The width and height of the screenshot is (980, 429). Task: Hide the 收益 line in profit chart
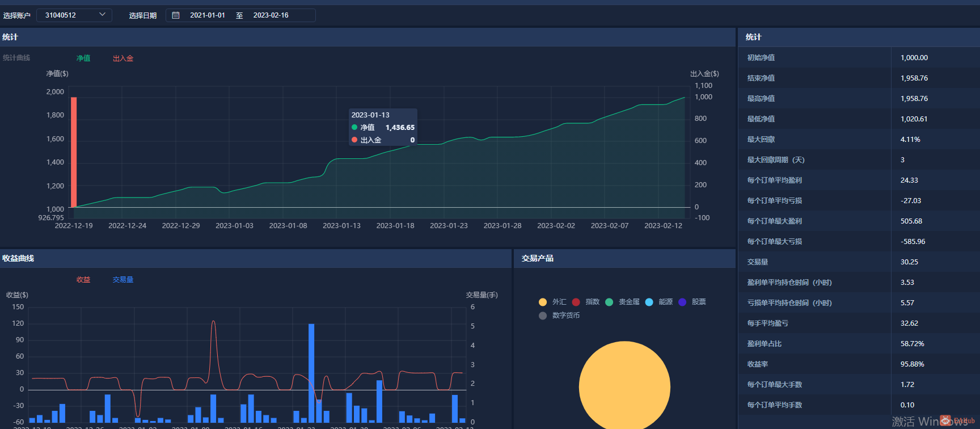coord(83,280)
